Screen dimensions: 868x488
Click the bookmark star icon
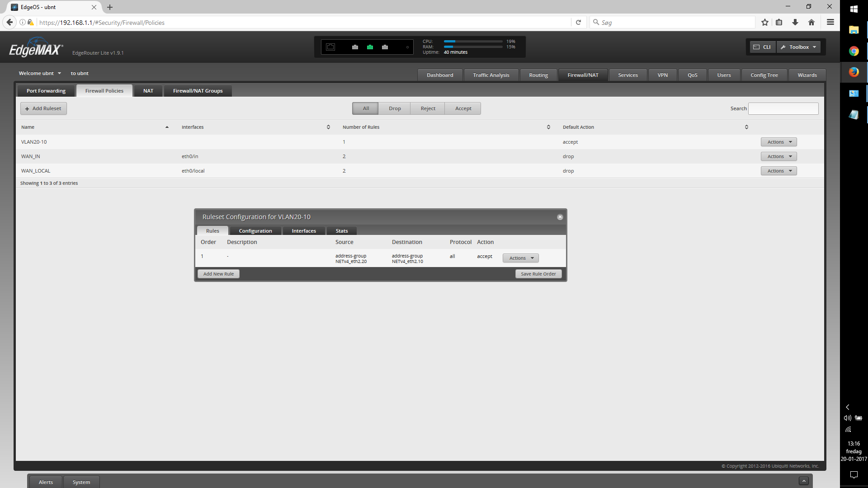point(764,22)
